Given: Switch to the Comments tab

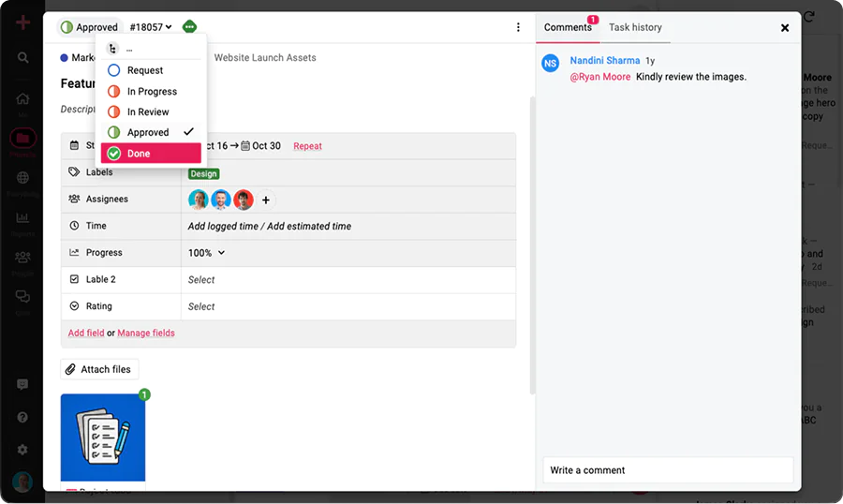Looking at the screenshot, I should [x=568, y=27].
